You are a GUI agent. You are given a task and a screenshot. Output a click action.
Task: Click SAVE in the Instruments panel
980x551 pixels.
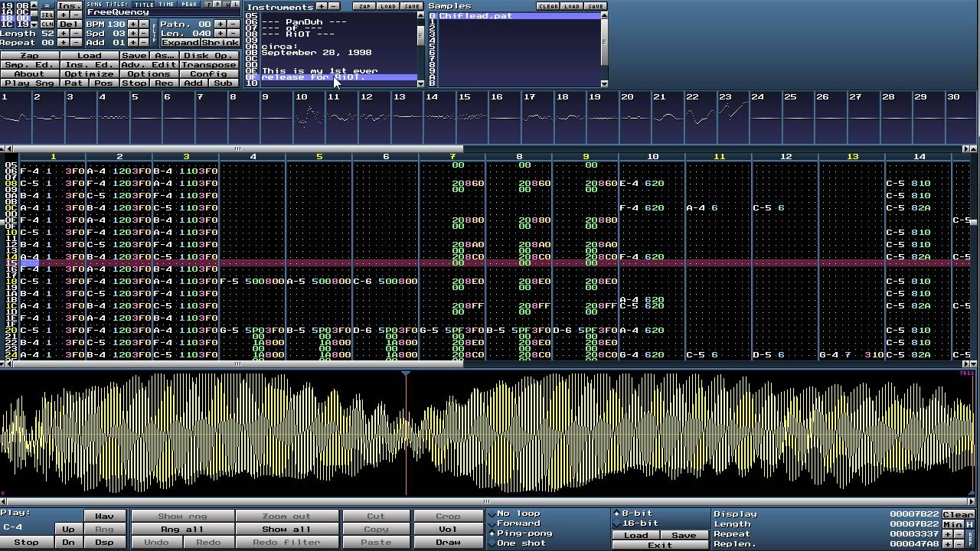point(411,6)
